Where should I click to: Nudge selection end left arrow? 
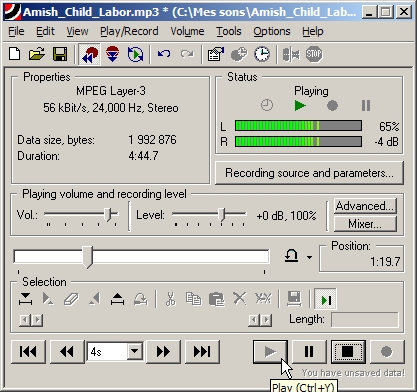tap(254, 320)
